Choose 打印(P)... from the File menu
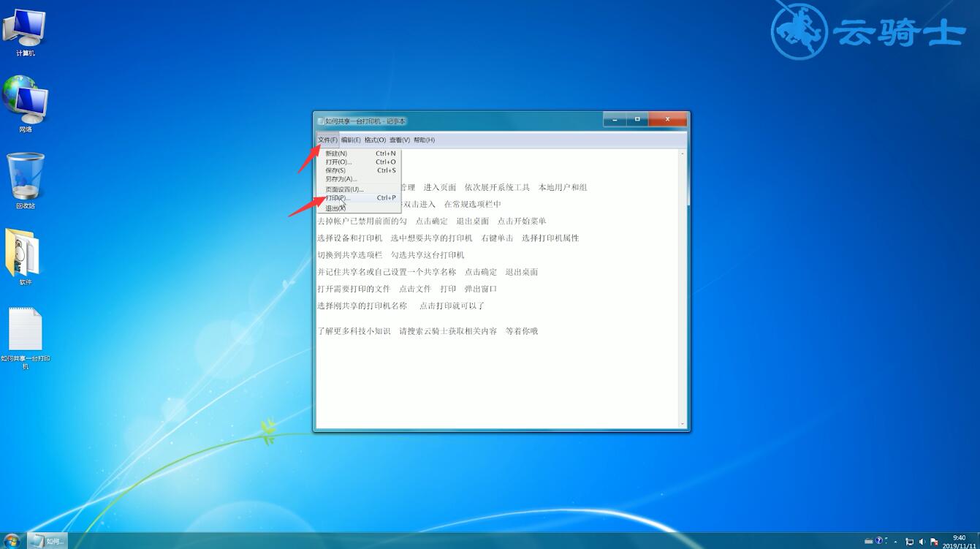This screenshot has width=980, height=549. pos(359,198)
